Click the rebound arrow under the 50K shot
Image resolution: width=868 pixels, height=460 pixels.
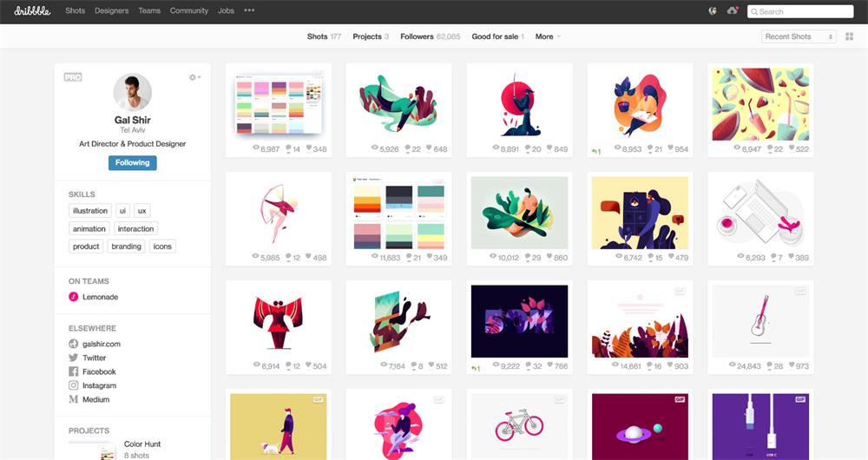[x=475, y=368]
